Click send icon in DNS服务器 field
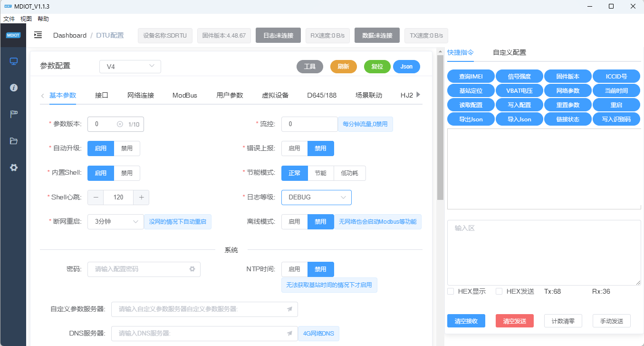The width and height of the screenshot is (644, 346). click(x=289, y=334)
